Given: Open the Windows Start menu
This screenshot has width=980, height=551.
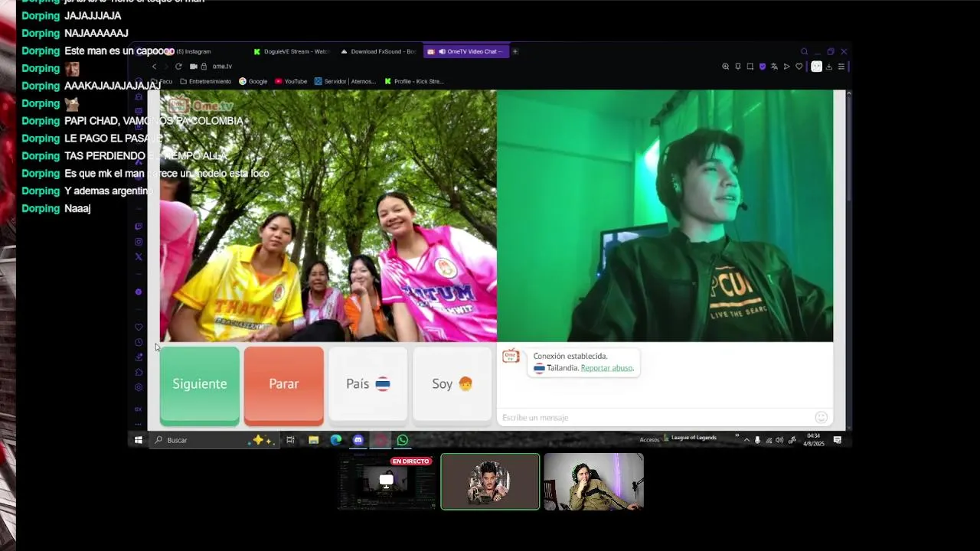Looking at the screenshot, I should [138, 440].
